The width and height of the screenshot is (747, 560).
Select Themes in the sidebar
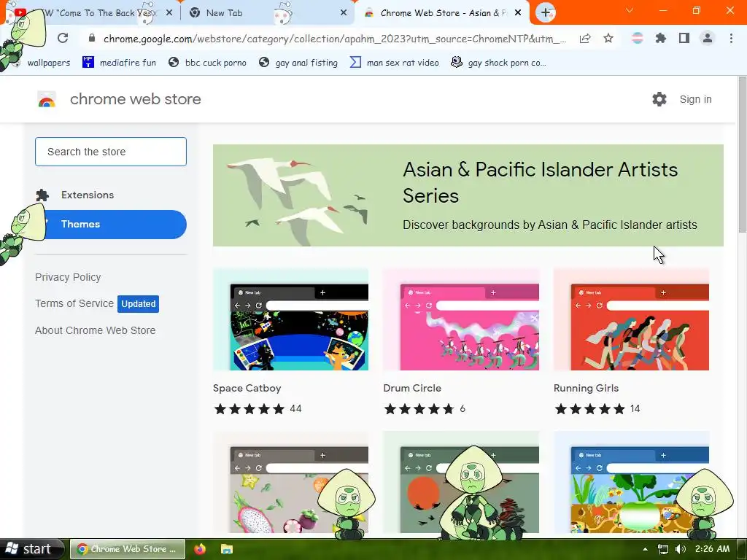(111, 225)
